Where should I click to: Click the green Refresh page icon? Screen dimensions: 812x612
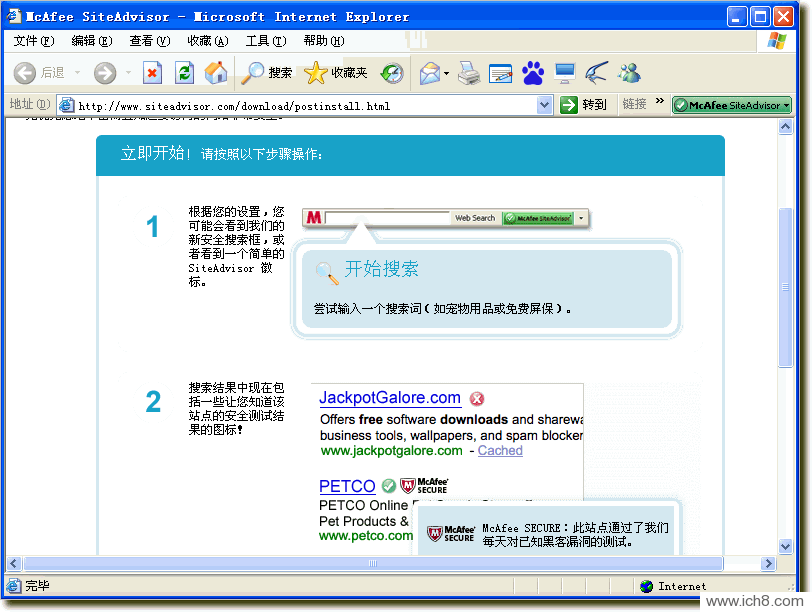tap(184, 73)
